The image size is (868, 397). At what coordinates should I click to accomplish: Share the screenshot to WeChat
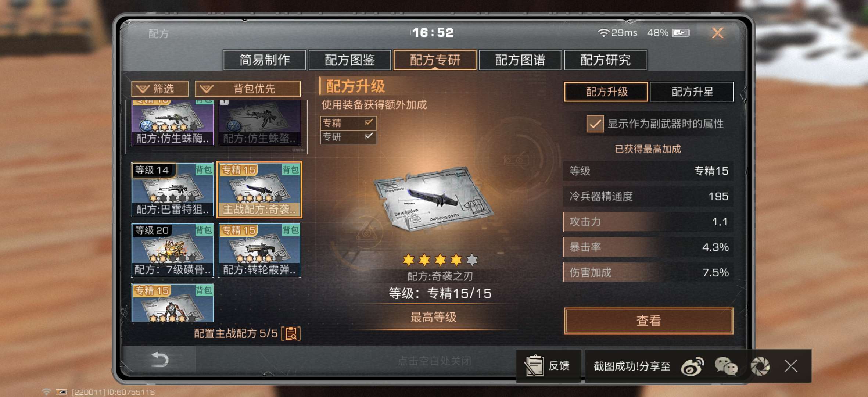[726, 366]
